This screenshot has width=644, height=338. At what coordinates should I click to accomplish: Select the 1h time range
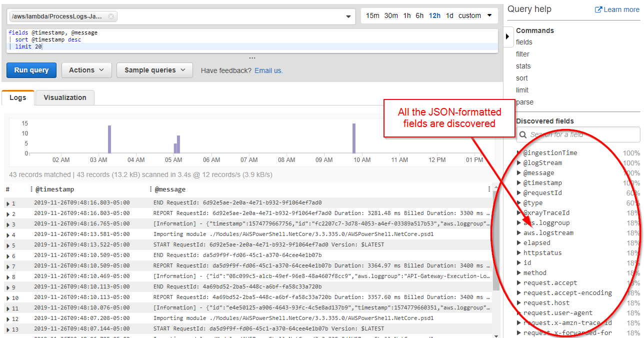click(x=406, y=15)
